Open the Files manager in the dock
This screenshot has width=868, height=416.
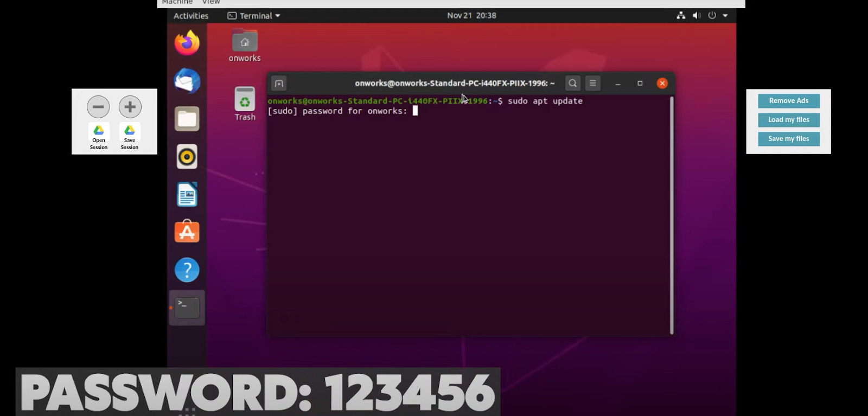pos(187,119)
